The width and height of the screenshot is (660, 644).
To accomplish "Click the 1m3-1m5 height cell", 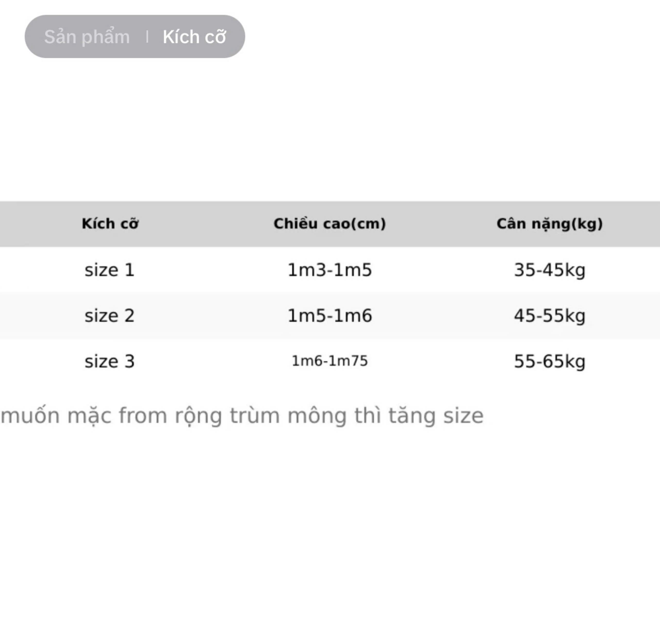I will (x=330, y=270).
